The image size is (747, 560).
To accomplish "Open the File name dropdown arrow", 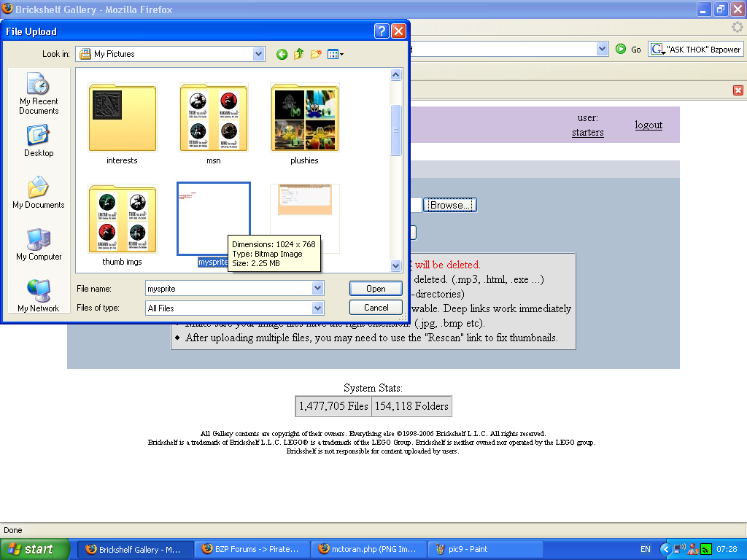I will [x=317, y=288].
